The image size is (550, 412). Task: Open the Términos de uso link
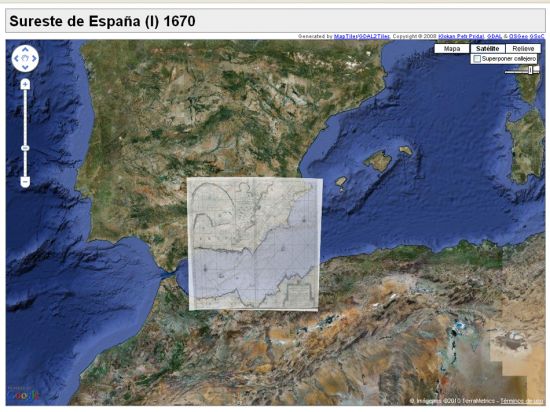pyautogui.click(x=521, y=401)
